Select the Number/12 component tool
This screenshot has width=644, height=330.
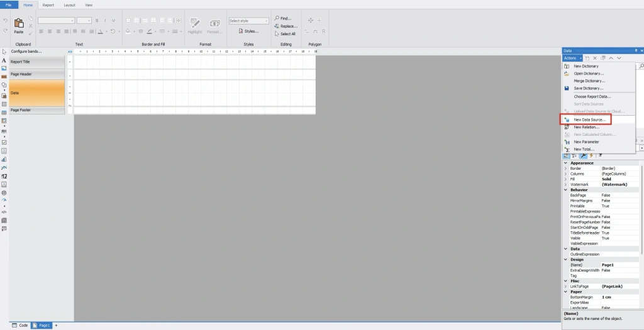(4, 176)
